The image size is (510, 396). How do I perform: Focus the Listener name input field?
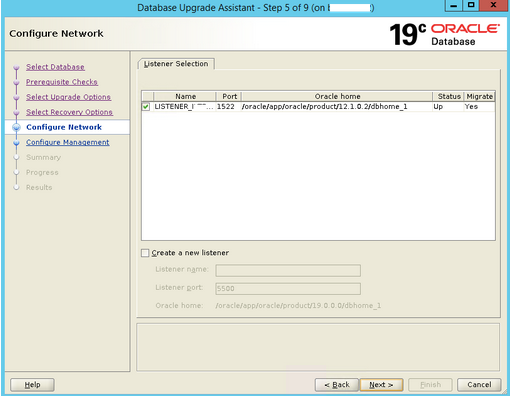coord(288,270)
